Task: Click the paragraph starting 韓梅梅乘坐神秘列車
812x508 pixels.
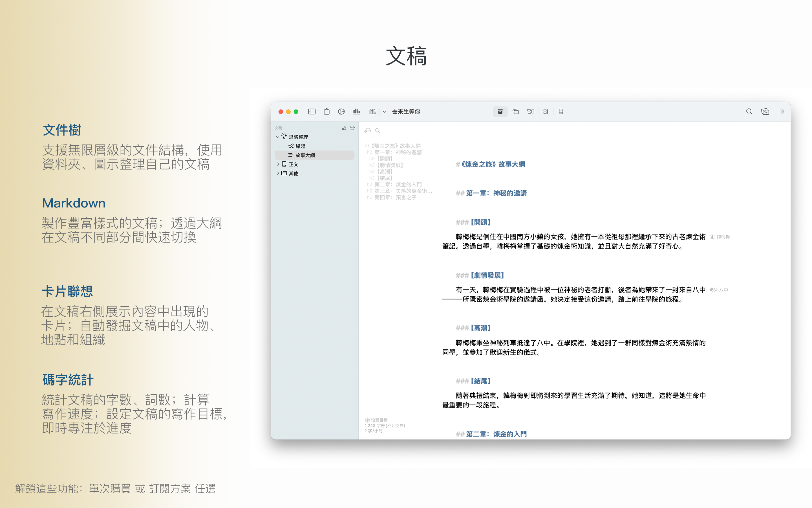Action: click(x=574, y=348)
